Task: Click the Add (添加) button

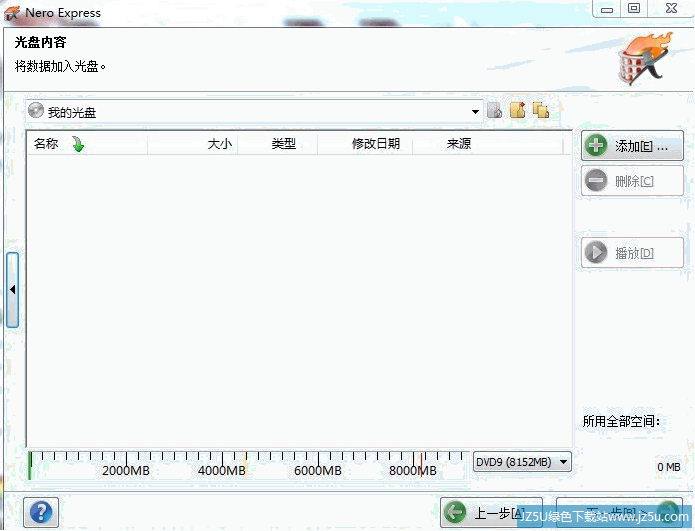Action: click(632, 145)
